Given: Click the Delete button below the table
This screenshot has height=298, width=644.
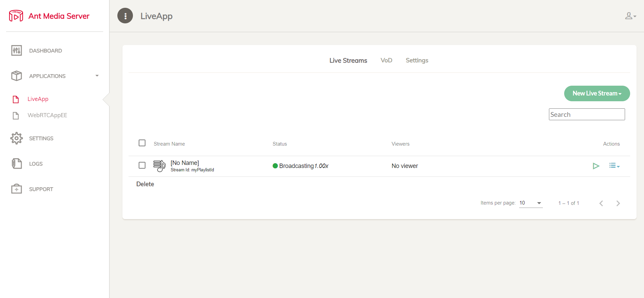Looking at the screenshot, I should 145,184.
